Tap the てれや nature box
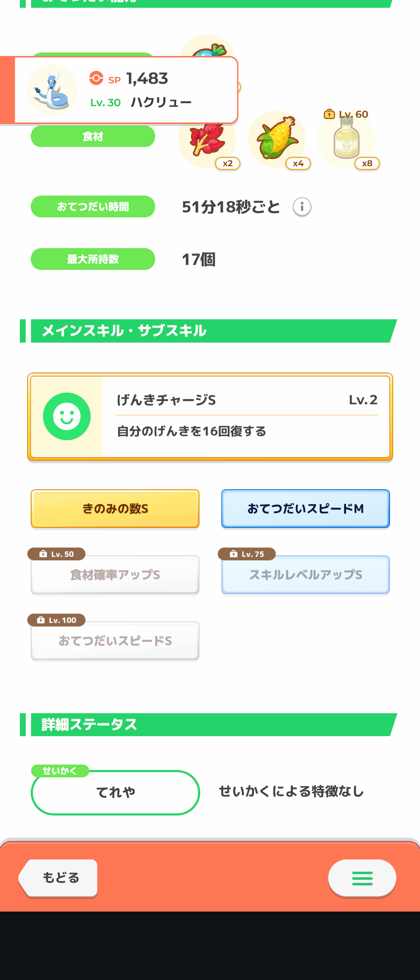Screen dimensions: 420x980 tap(115, 793)
